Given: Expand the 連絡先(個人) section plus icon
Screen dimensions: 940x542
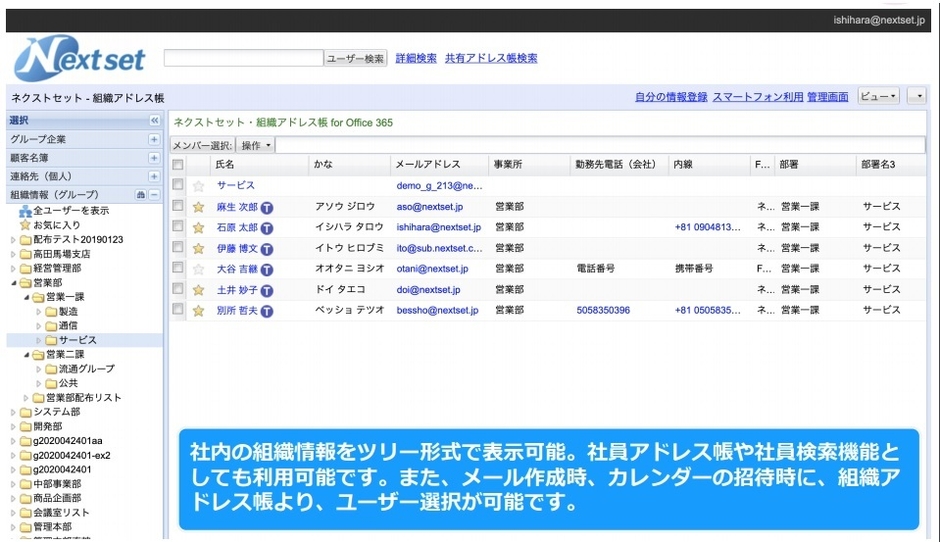Looking at the screenshot, I should (x=154, y=176).
